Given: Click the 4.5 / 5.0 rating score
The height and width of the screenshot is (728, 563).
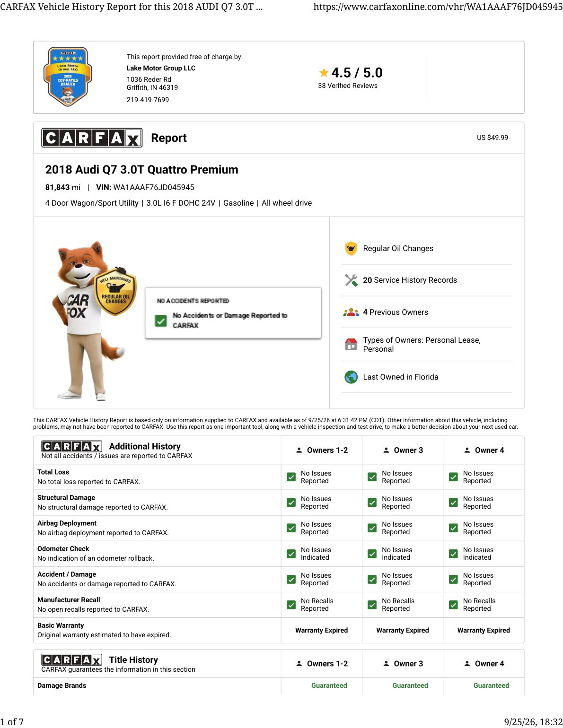Looking at the screenshot, I should coord(357,72).
